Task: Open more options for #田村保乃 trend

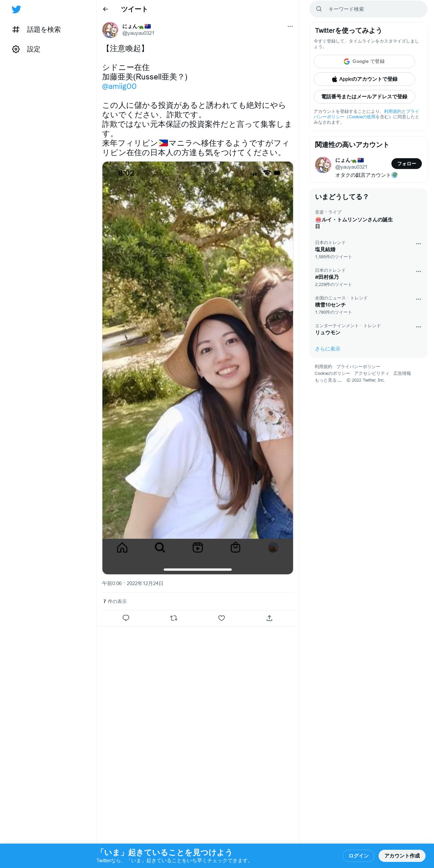Action: pos(418,271)
